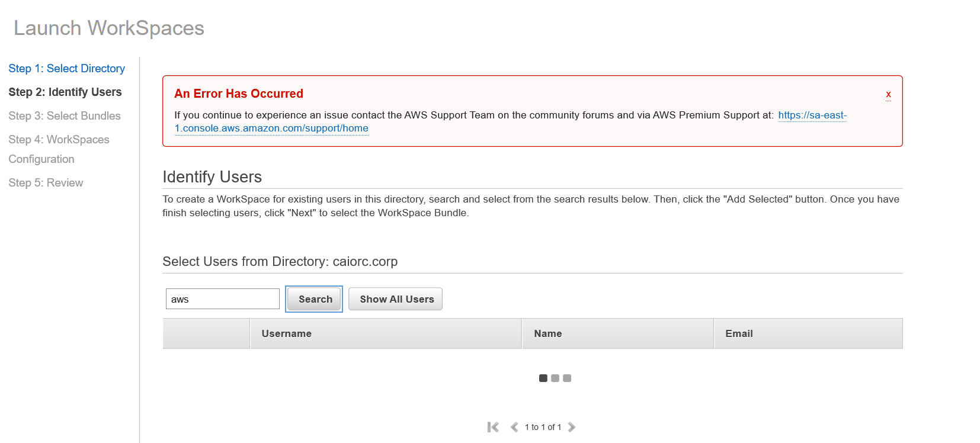Open Step 1: Select Directory
The height and width of the screenshot is (443, 980).
(x=66, y=69)
